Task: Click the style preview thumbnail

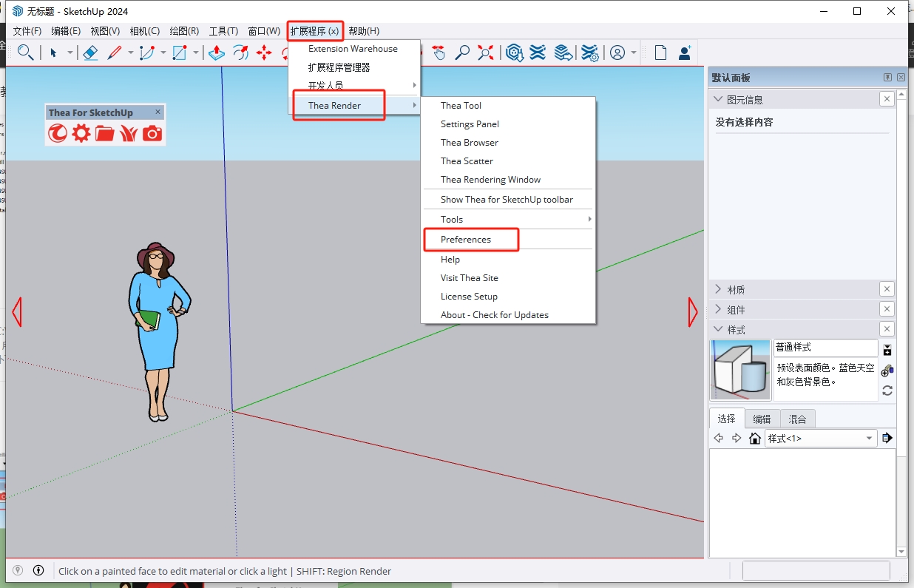Action: (x=740, y=370)
